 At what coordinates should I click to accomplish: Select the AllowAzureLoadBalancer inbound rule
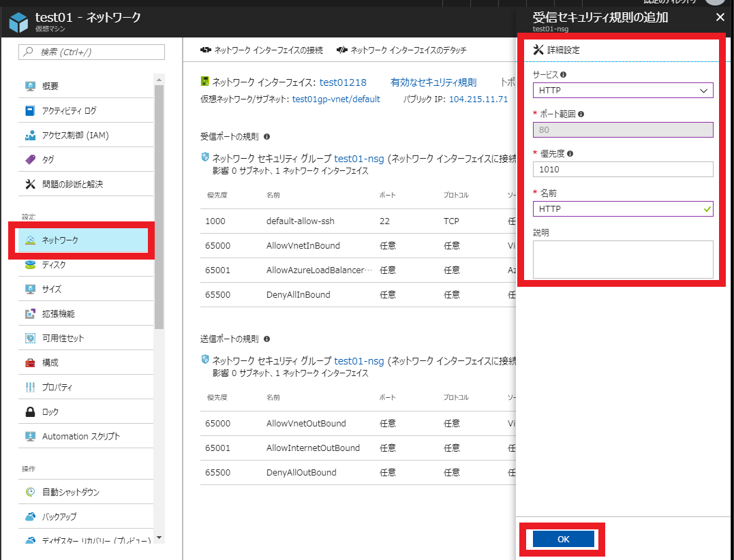pyautogui.click(x=358, y=270)
